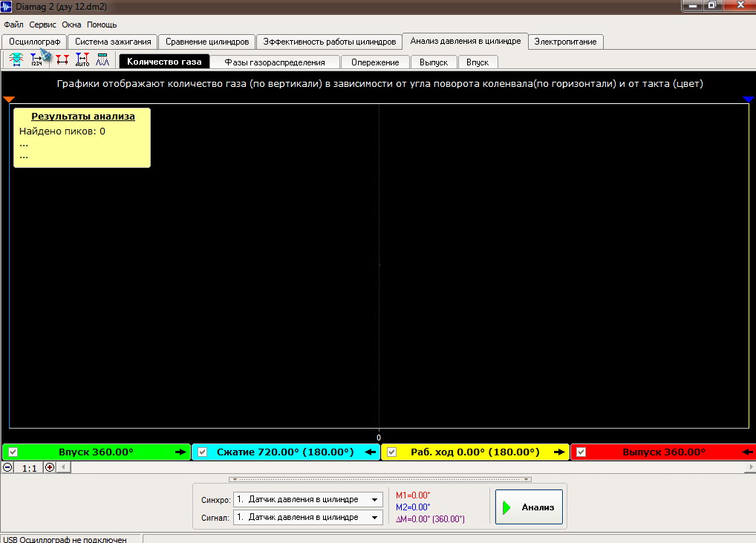Image resolution: width=756 pixels, height=543 pixels.
Task: Click the zoom out minus icon
Action: [7, 466]
